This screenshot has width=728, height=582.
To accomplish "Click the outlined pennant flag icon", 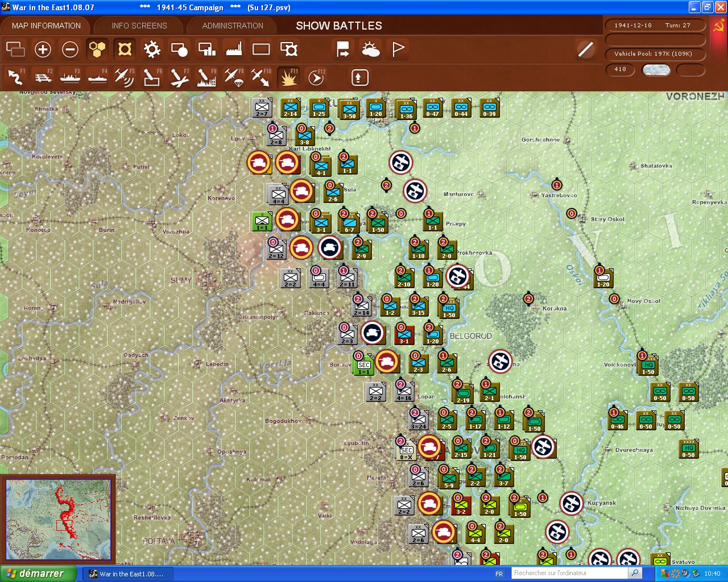I will 398,49.
